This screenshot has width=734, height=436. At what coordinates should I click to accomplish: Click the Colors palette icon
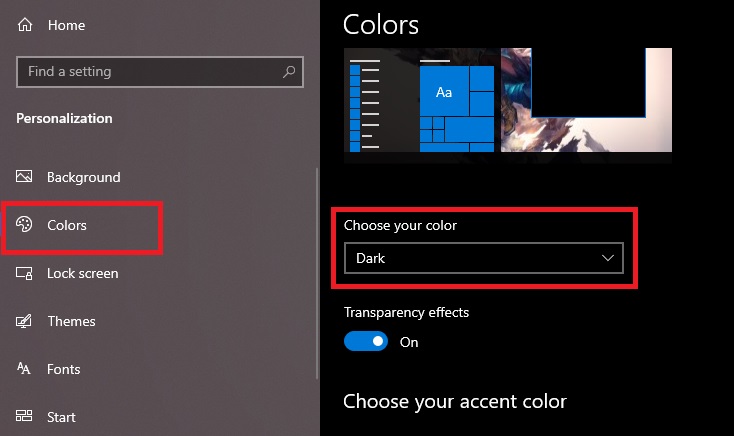25,225
